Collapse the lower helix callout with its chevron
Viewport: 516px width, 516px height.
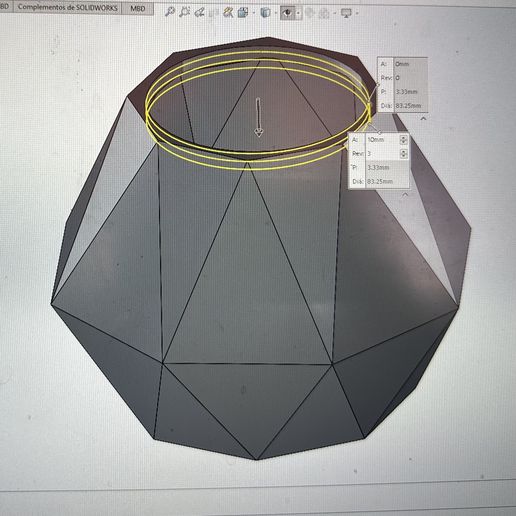pos(405,194)
